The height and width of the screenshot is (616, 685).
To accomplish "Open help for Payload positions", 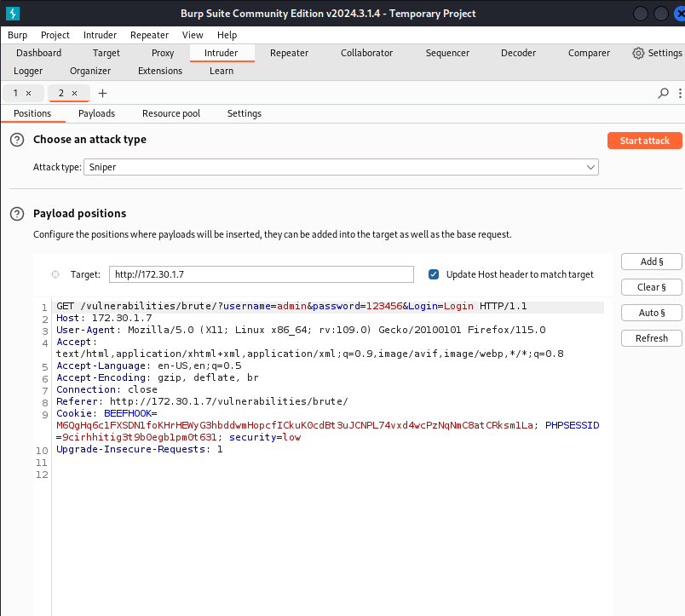I will click(17, 214).
